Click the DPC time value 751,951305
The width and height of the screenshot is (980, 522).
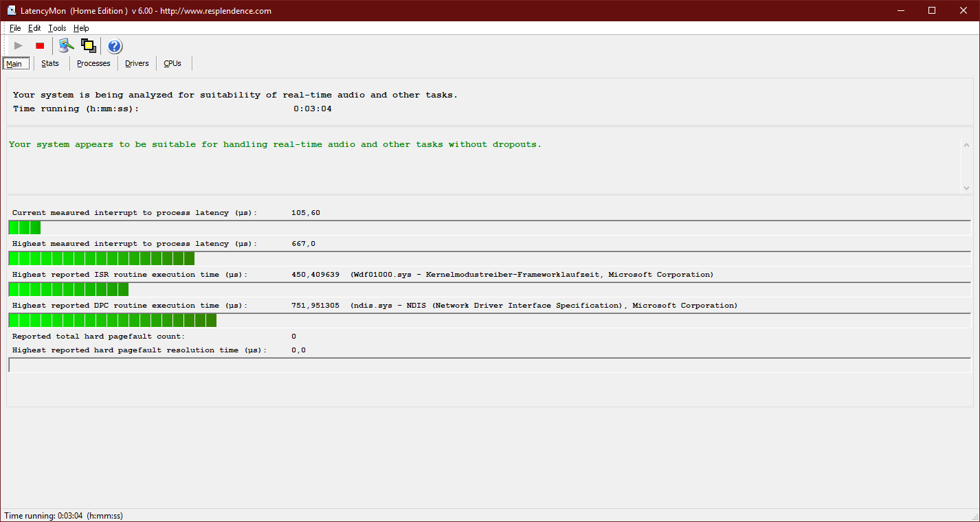(x=315, y=306)
